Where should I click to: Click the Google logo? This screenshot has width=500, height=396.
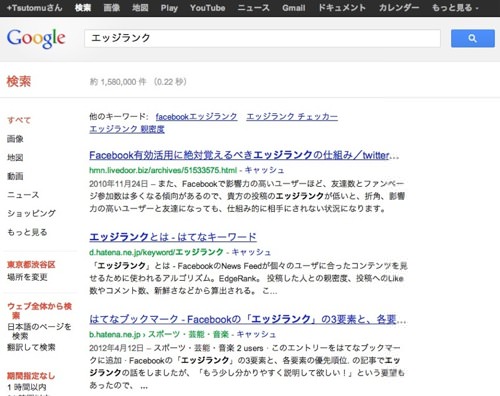point(36,39)
